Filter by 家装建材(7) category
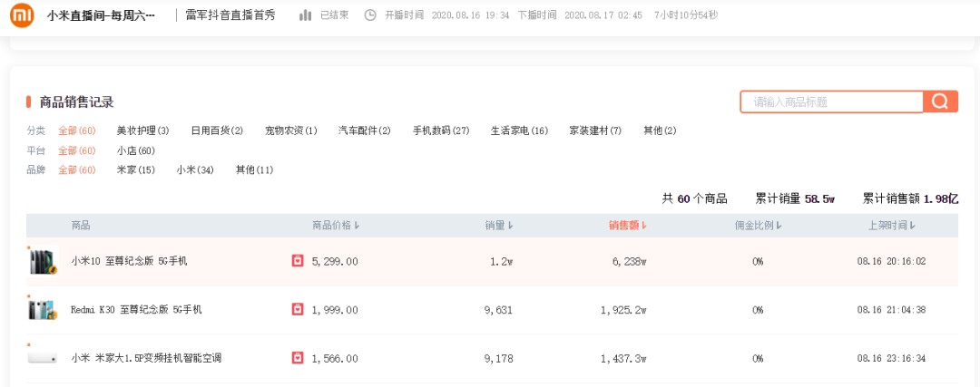This screenshot has width=980, height=387. [595, 131]
